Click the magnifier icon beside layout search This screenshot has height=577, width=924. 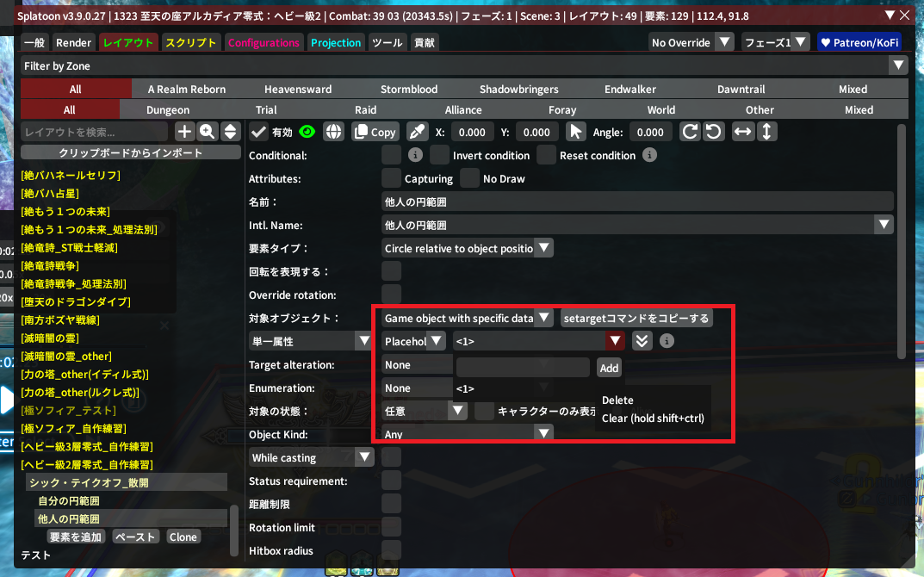[208, 132]
